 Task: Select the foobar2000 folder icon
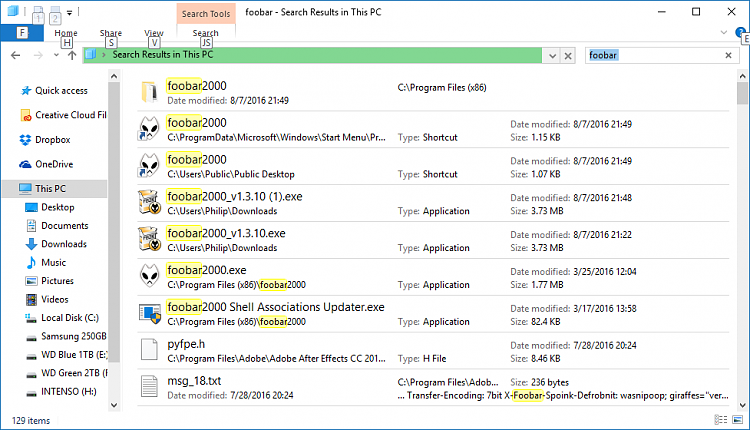point(149,91)
